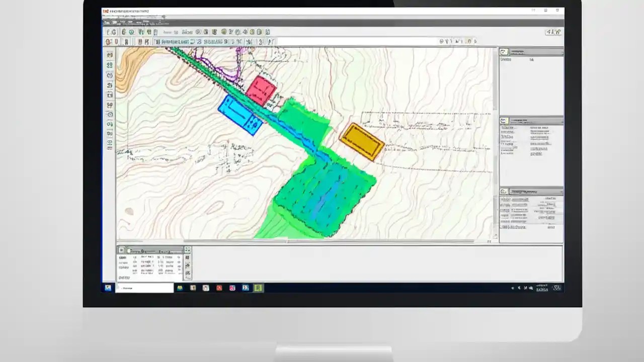The width and height of the screenshot is (644, 362).
Task: Open the first menu in the menu bar
Action: pyautogui.click(x=107, y=23)
